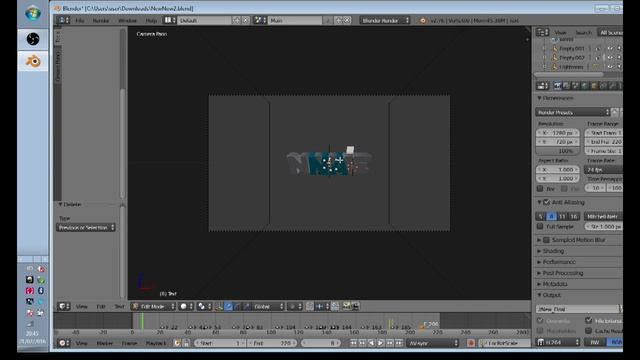
Task: Open the Render properties tab icon
Action: click(x=558, y=86)
